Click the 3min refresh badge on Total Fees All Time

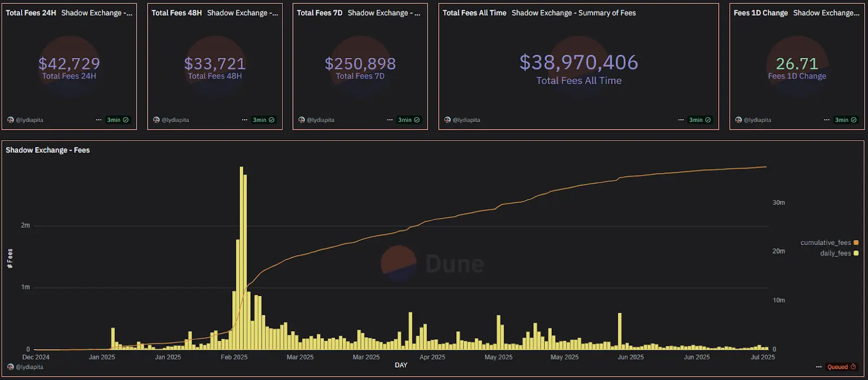click(700, 120)
